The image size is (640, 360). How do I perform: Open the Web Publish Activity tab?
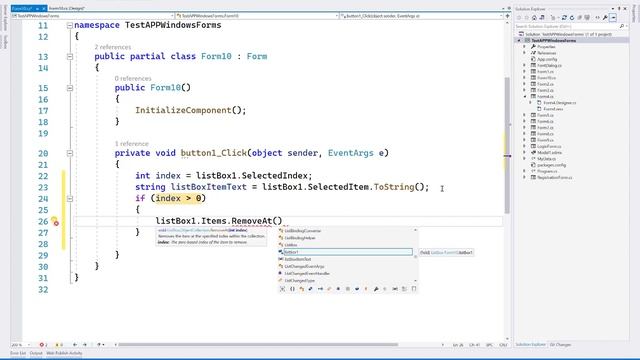click(x=64, y=353)
